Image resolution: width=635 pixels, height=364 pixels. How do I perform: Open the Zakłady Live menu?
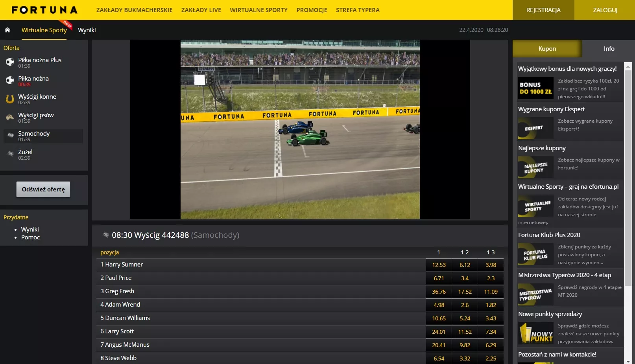point(201,10)
